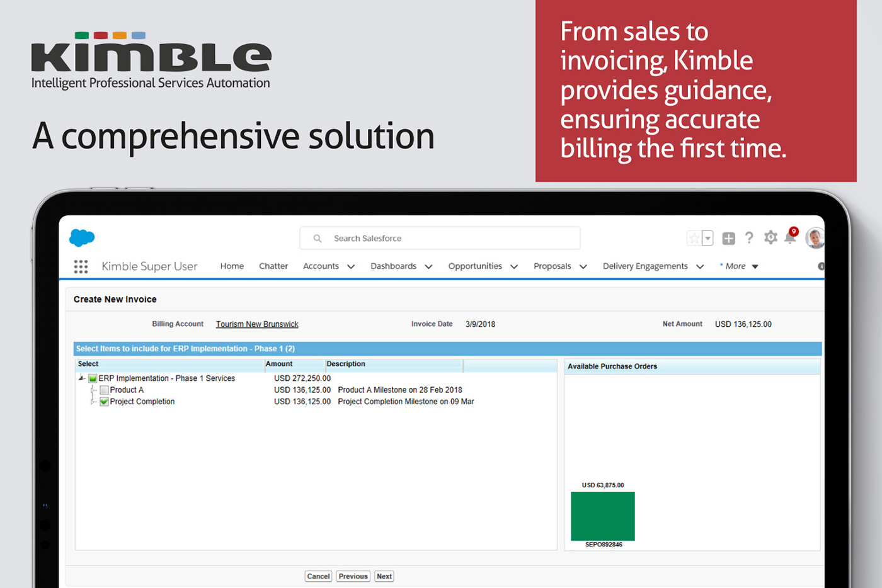The height and width of the screenshot is (588, 882).
Task: Open the Delivery Engagements tab
Action: 645,266
